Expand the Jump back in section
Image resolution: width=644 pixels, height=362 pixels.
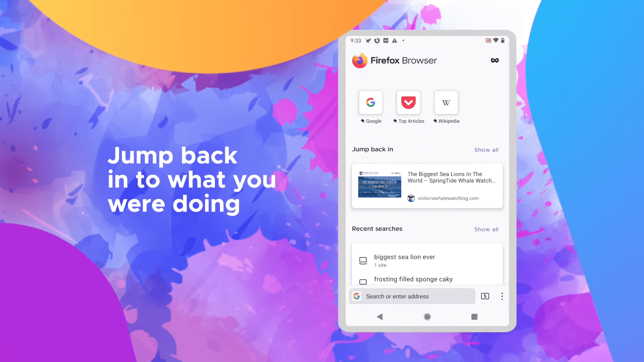486,150
